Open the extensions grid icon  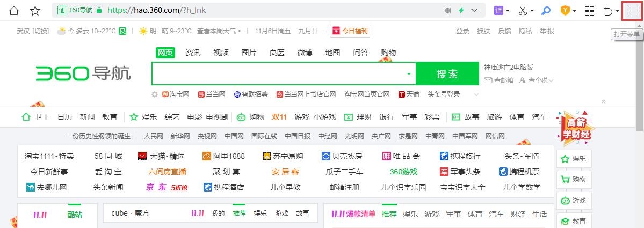589,11
